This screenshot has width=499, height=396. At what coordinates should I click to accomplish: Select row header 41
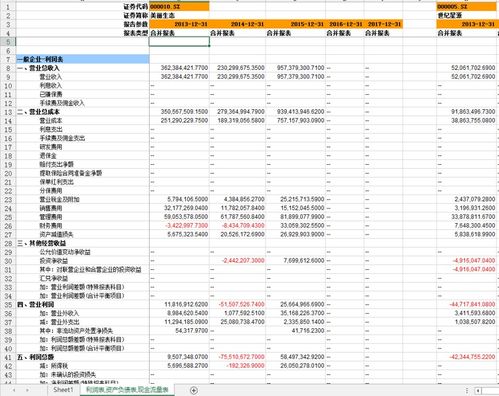pos(8,357)
